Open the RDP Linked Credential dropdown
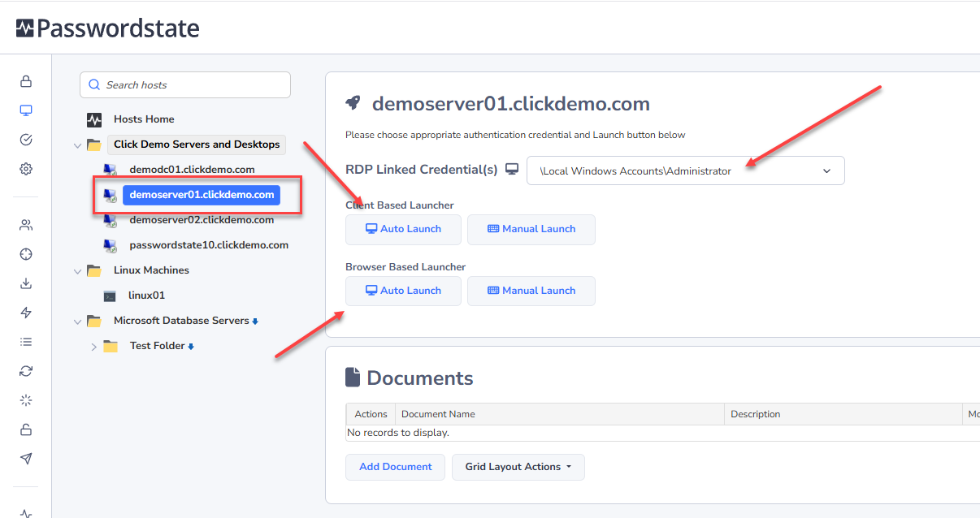 tap(686, 171)
